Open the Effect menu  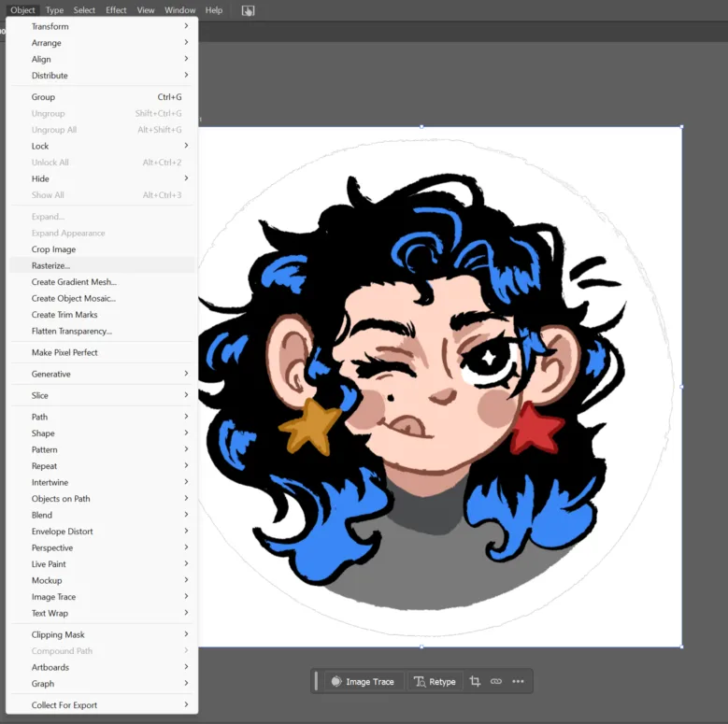(116, 9)
